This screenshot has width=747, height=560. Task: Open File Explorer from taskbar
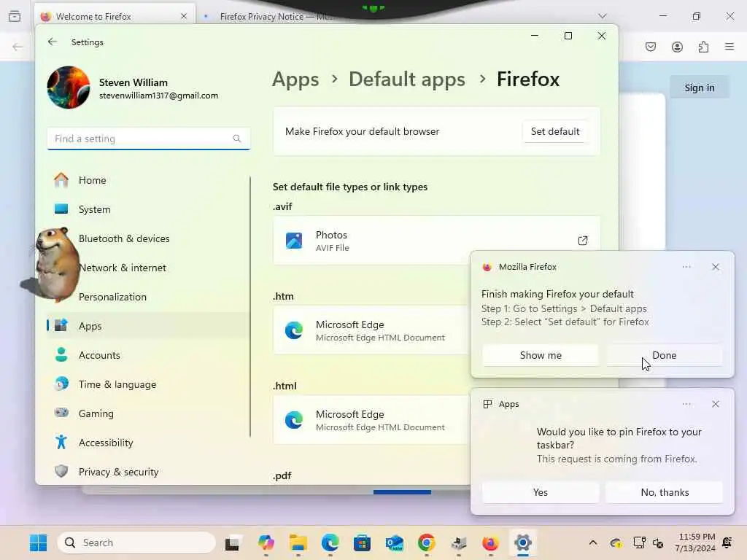(298, 542)
